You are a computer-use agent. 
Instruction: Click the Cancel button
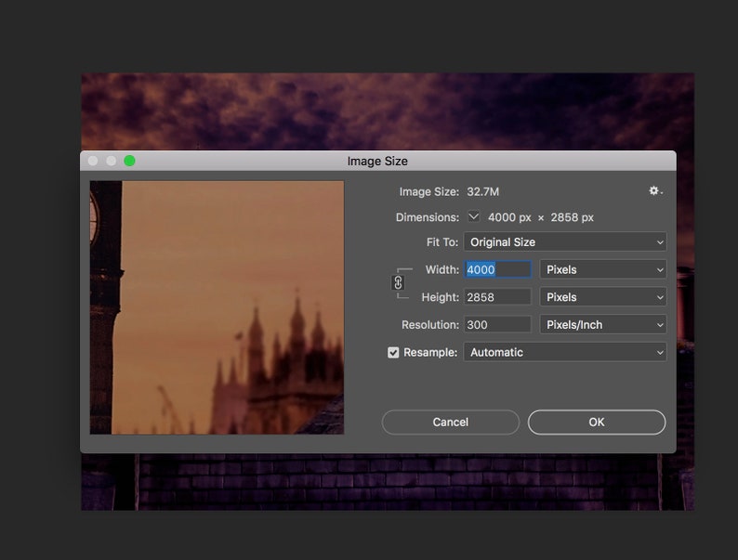[451, 423]
